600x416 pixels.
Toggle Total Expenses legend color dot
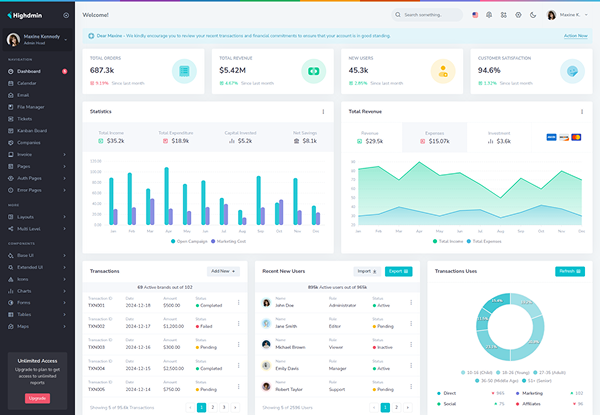pyautogui.click(x=469, y=241)
